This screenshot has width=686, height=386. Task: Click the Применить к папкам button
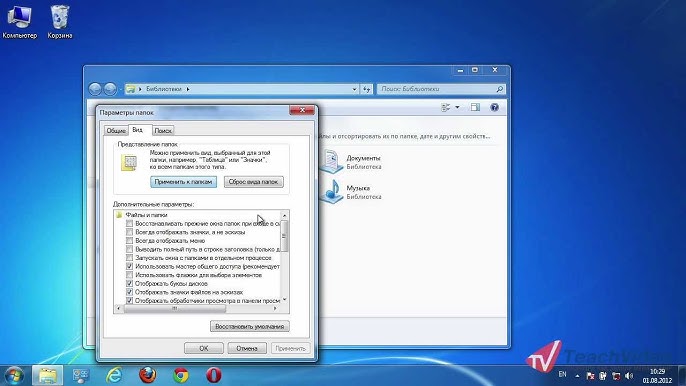click(183, 182)
